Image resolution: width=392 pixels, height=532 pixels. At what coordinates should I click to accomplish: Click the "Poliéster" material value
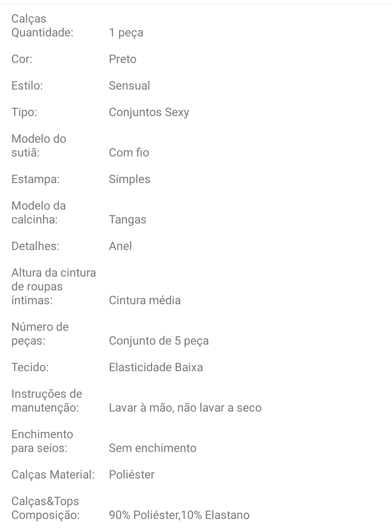coord(132,475)
